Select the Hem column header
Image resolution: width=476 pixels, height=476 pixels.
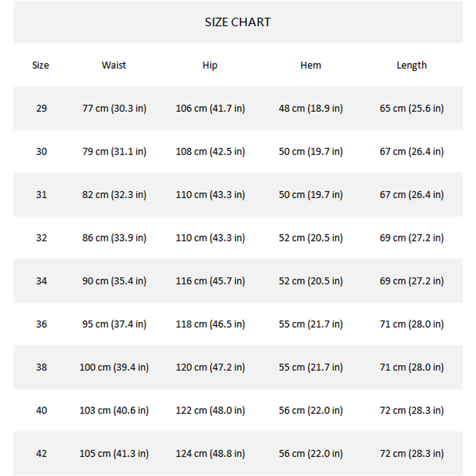[x=311, y=65]
